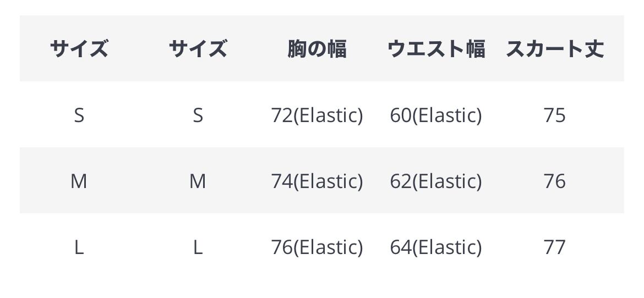Select the 76(Elastic) bust width cell

coord(316,247)
